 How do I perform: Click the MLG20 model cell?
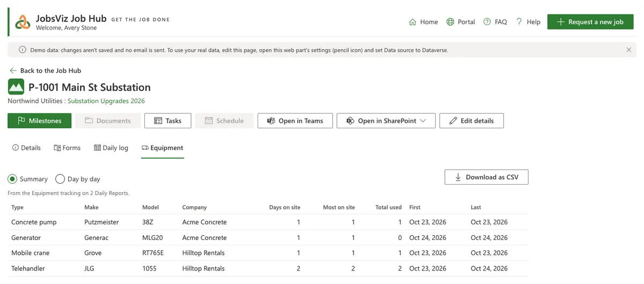pyautogui.click(x=153, y=238)
